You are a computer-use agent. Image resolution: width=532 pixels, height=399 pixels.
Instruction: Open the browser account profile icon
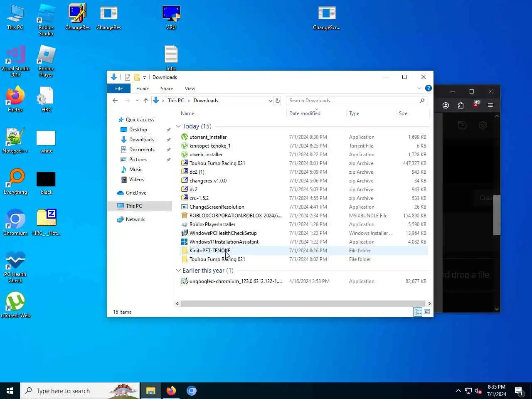[446, 105]
